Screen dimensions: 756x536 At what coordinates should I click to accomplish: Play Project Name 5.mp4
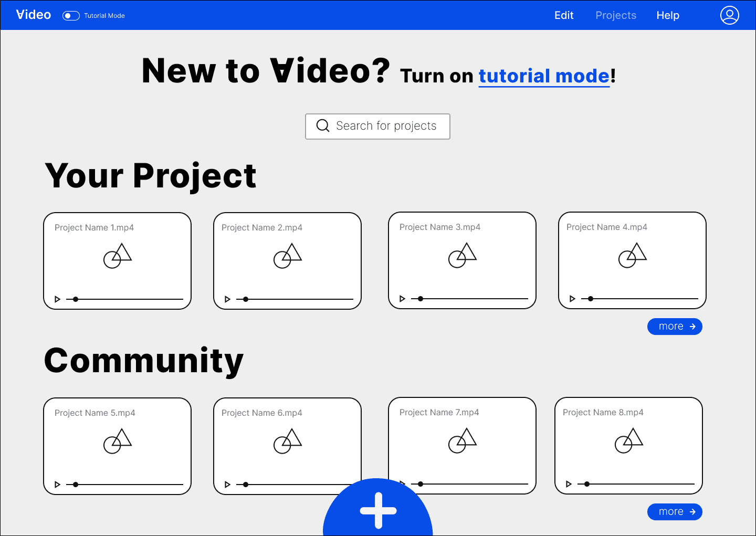pyautogui.click(x=58, y=485)
